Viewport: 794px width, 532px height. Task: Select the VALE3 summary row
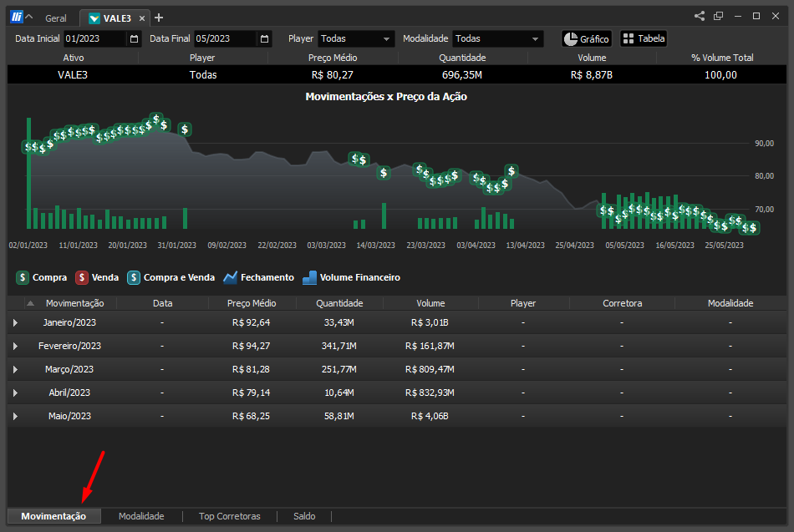[397, 75]
